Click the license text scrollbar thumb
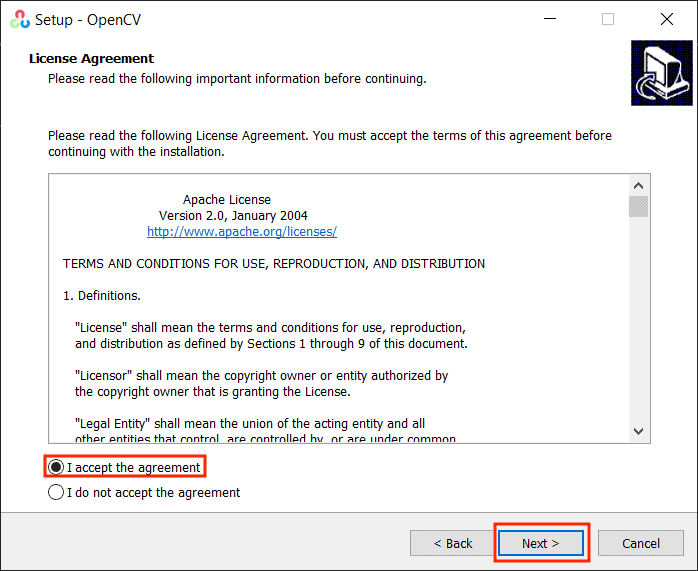This screenshot has width=698, height=571. click(638, 206)
